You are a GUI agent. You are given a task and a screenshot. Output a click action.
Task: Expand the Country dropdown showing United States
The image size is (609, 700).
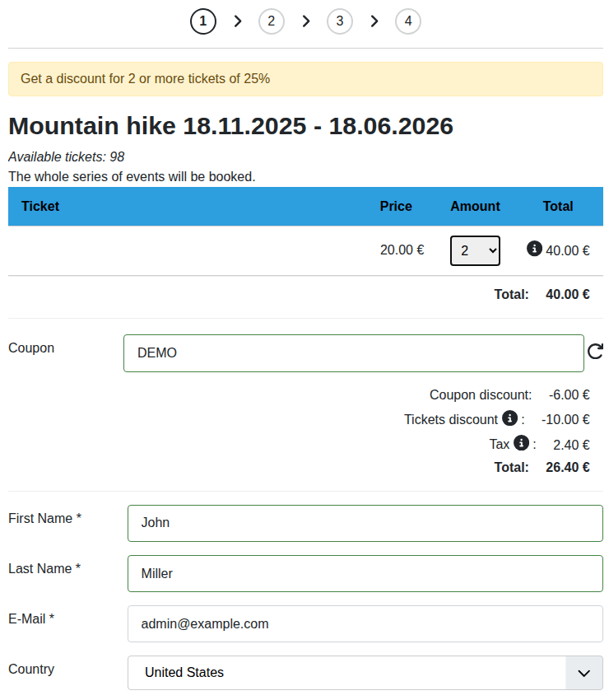[x=346, y=673]
